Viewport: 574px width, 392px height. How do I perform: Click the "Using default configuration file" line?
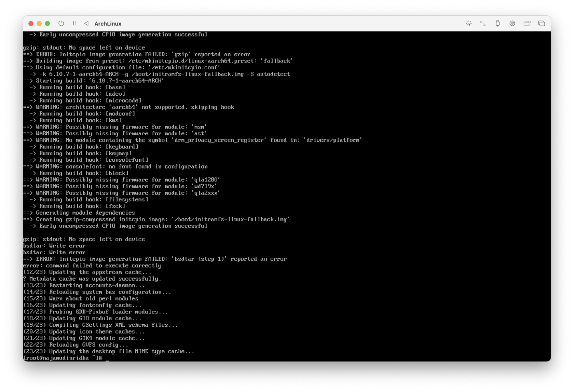coord(122,67)
